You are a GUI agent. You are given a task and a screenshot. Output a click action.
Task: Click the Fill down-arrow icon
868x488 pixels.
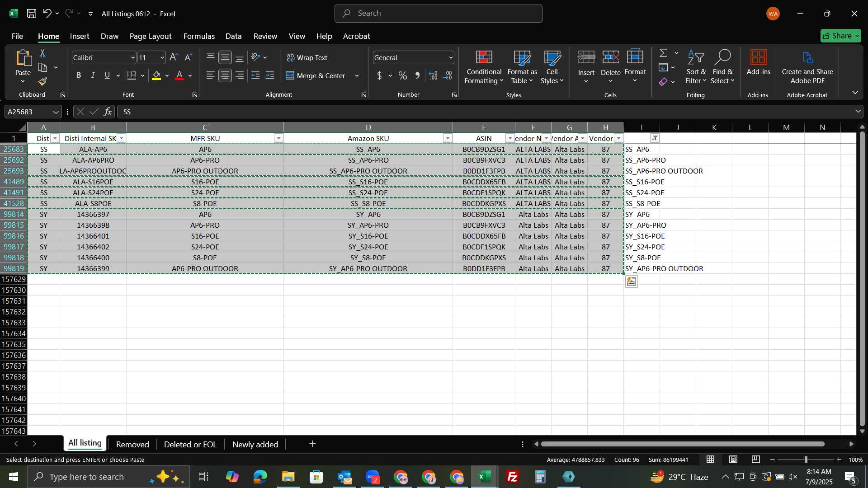tap(663, 67)
